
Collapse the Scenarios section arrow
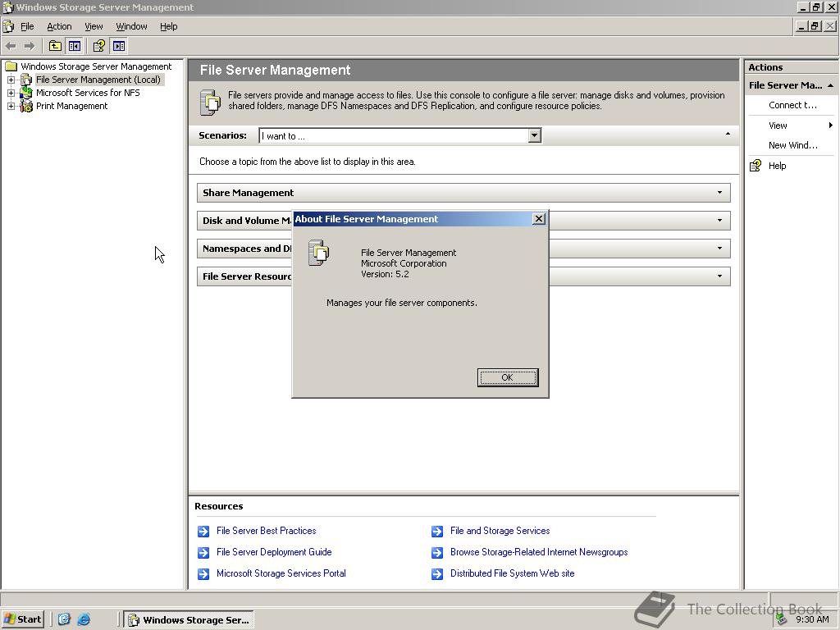(728, 134)
